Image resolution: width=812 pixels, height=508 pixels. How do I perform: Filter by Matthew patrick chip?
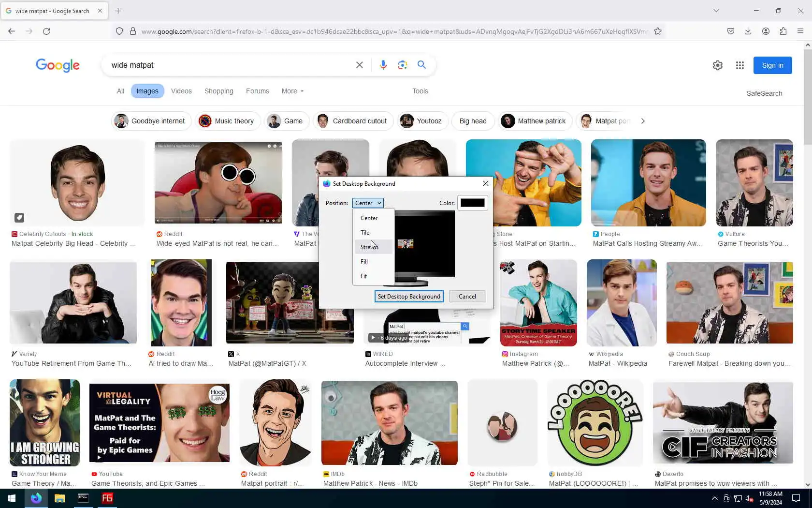(x=535, y=121)
